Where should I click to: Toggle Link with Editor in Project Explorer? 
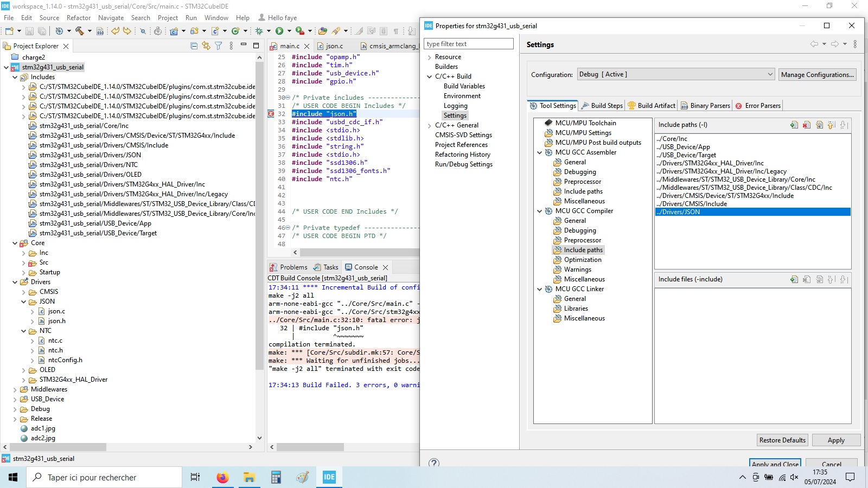click(x=206, y=46)
